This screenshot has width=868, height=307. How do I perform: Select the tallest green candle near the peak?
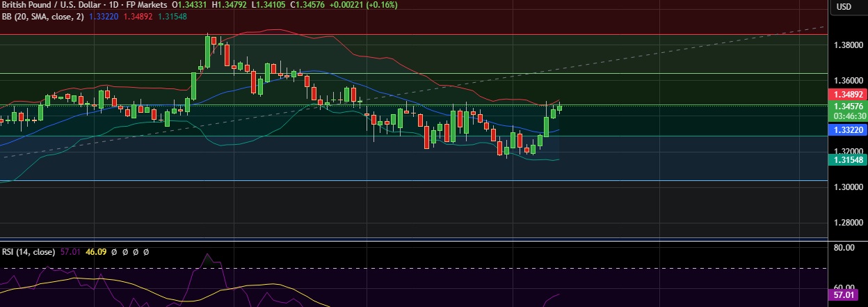click(208, 52)
